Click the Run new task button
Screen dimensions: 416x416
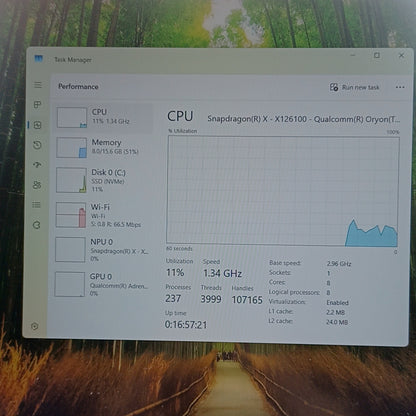(354, 87)
